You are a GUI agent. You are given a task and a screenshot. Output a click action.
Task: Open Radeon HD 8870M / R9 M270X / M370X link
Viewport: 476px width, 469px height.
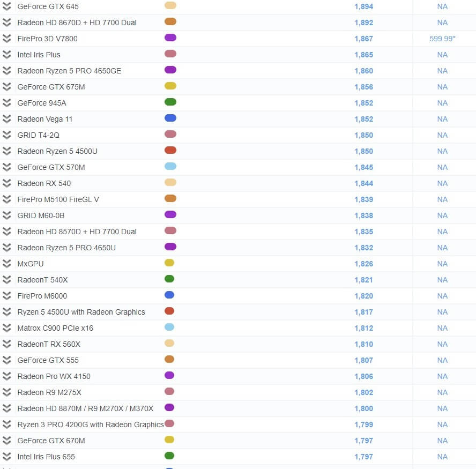click(85, 408)
